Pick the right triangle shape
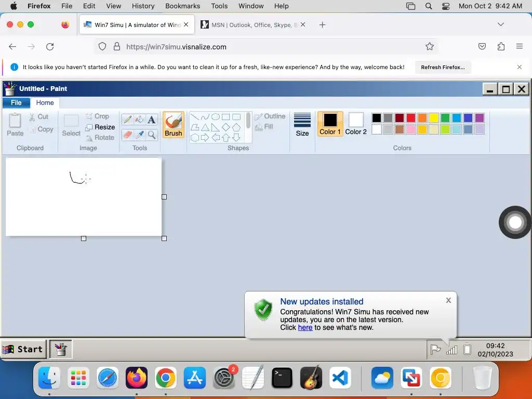 [x=216, y=128]
